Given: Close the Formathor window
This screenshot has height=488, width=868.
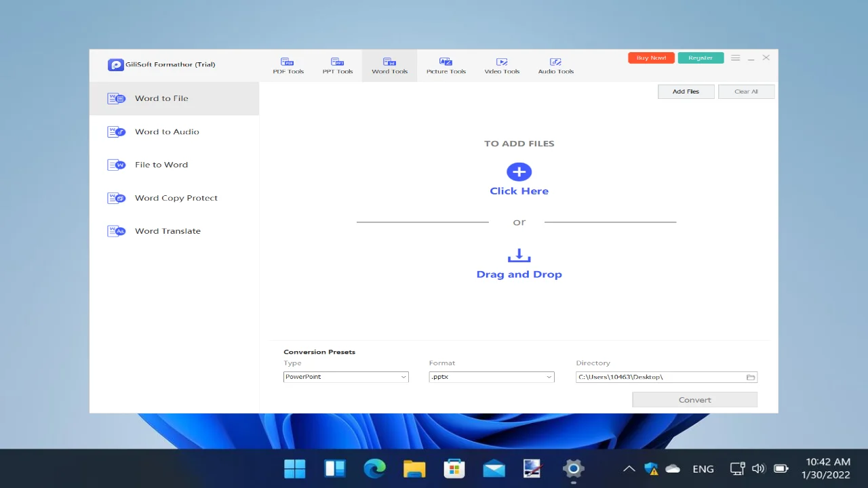Looking at the screenshot, I should pos(766,58).
